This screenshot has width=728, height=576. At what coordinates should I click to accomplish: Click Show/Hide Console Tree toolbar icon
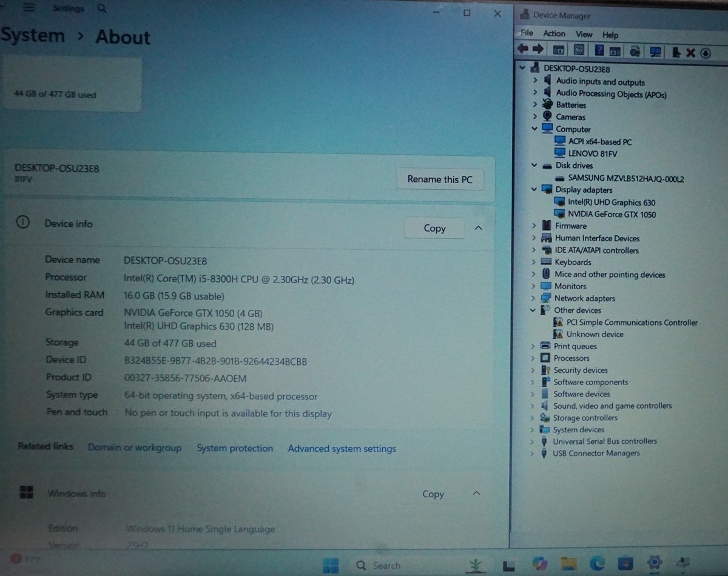559,52
